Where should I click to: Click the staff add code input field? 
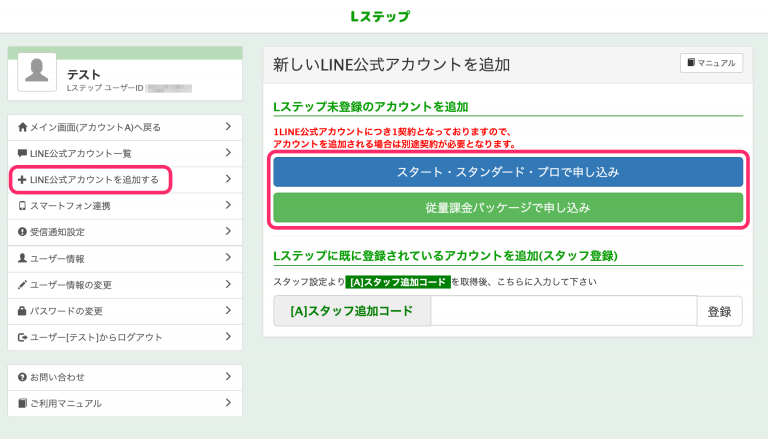(x=564, y=311)
